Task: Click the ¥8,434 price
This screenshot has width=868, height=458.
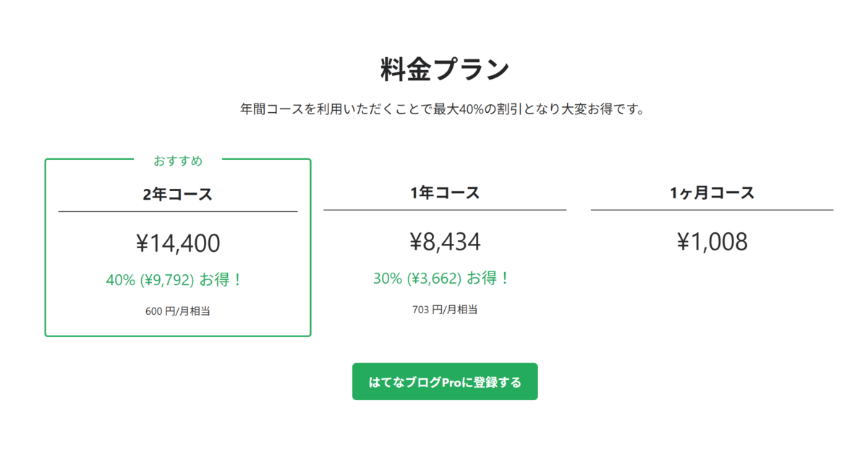Action: tap(445, 242)
